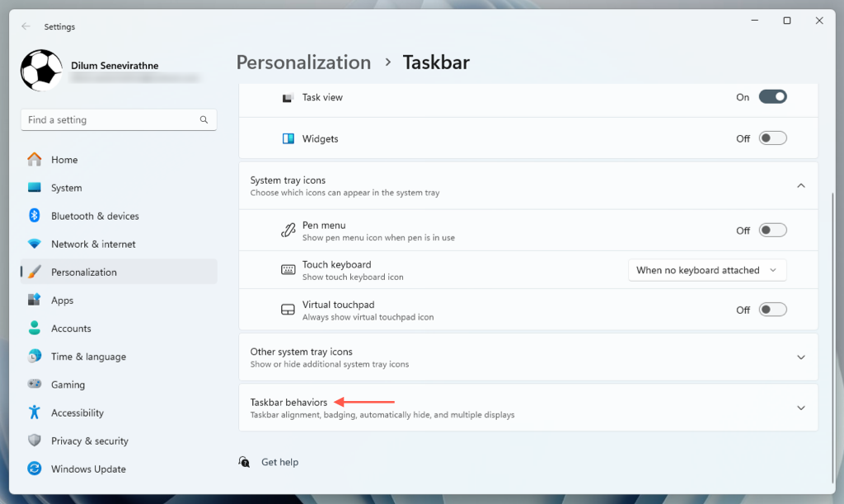Open the Touch keyboard dropdown
Screen dimensions: 844x504
click(x=706, y=270)
